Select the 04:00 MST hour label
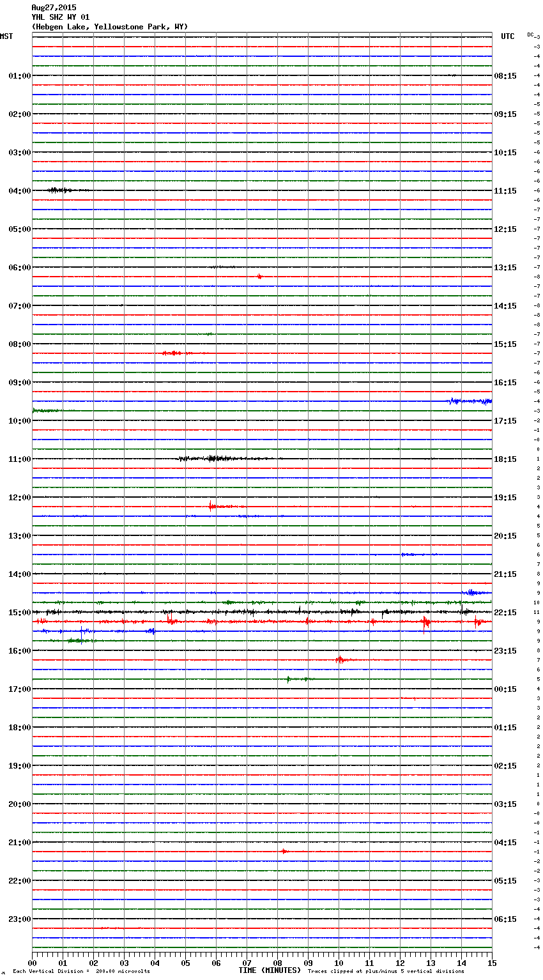 point(19,191)
